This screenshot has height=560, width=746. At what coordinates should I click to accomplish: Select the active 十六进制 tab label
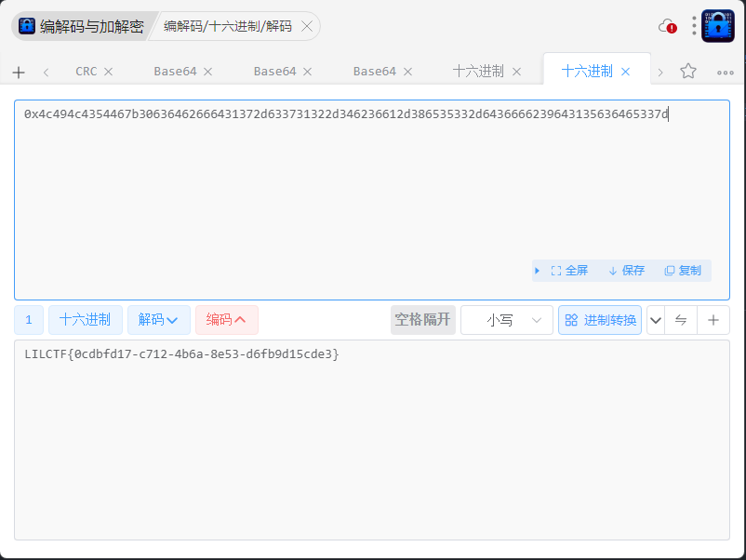coord(587,72)
